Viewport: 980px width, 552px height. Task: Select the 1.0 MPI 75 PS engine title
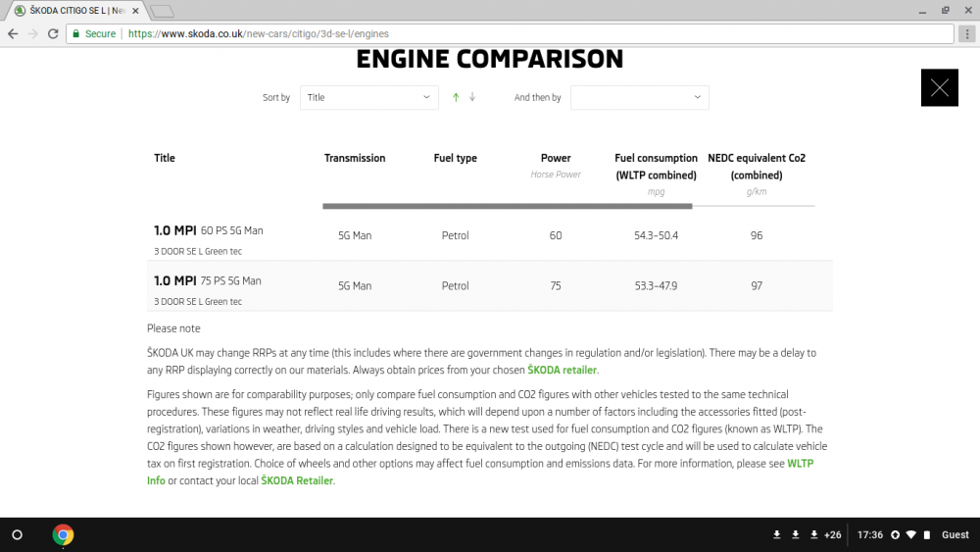[x=208, y=280]
